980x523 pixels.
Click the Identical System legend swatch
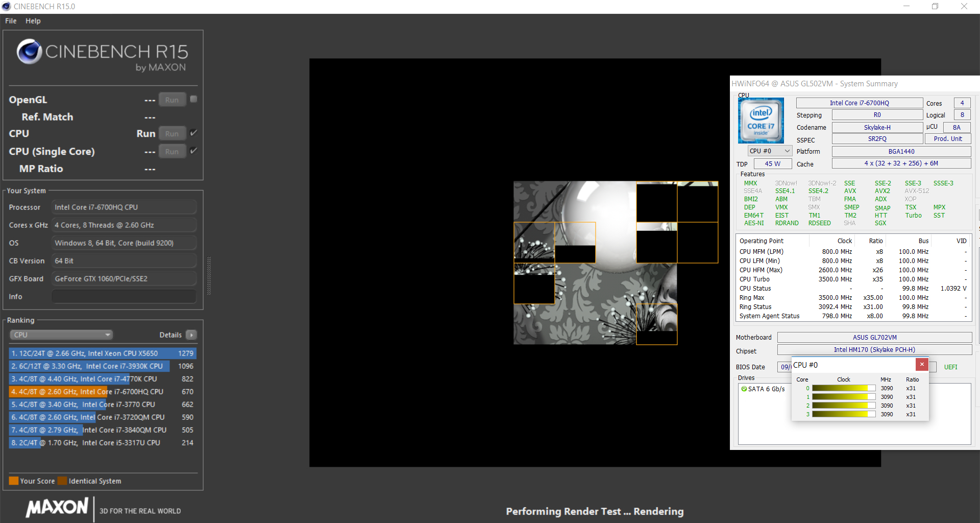(x=62, y=481)
